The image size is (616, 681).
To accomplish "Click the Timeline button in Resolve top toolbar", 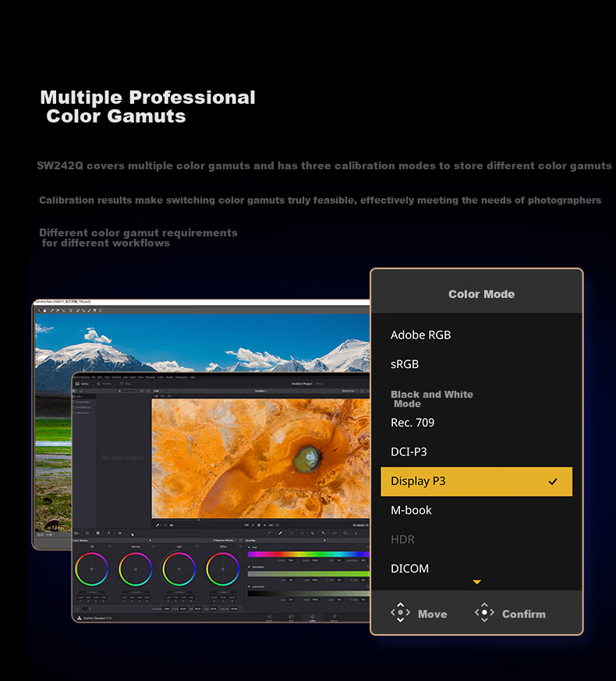I will 104,384.
